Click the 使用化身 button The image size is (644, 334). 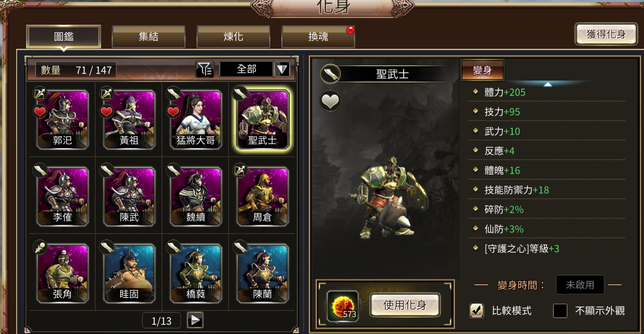click(405, 305)
